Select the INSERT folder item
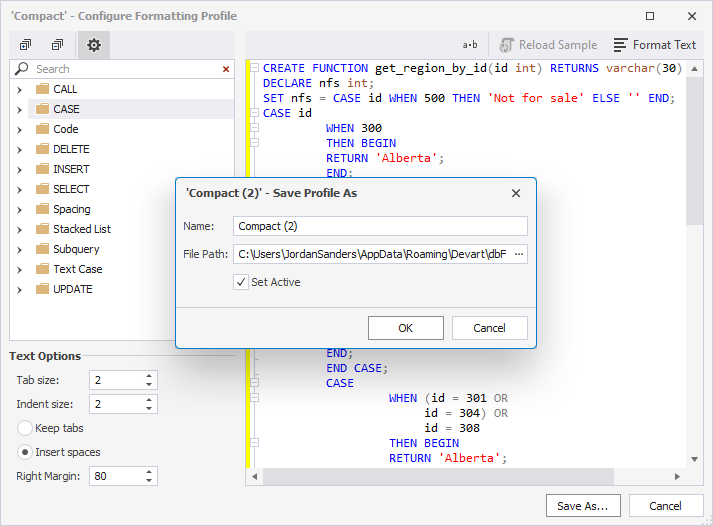713x526 pixels. pos(71,169)
